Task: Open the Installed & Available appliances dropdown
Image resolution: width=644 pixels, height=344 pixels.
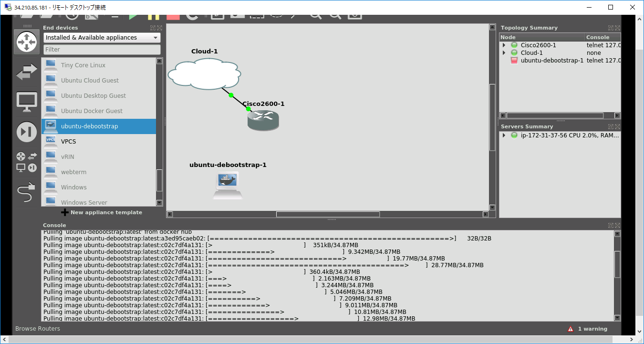Action: [x=102, y=38]
